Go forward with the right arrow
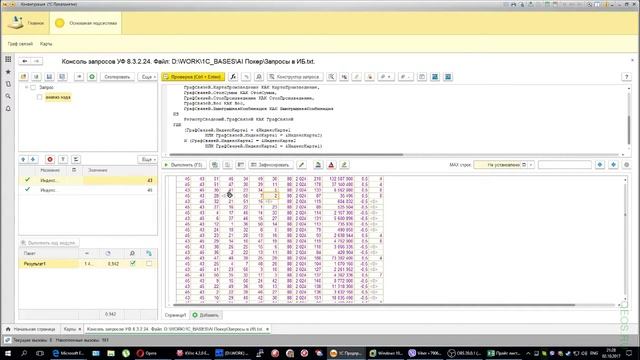Screen dimensions: 640x360 click(x=37, y=61)
